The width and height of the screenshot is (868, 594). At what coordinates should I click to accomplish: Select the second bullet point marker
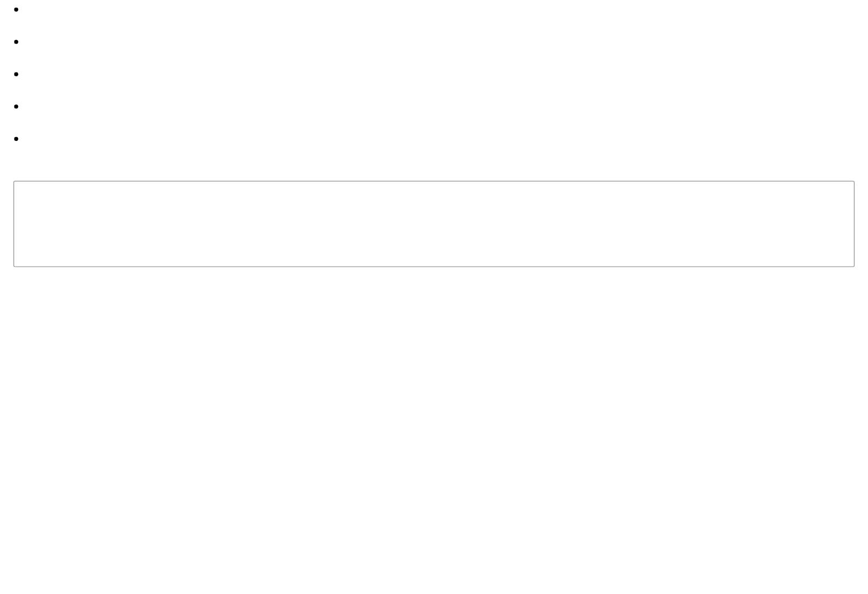pyautogui.click(x=16, y=42)
